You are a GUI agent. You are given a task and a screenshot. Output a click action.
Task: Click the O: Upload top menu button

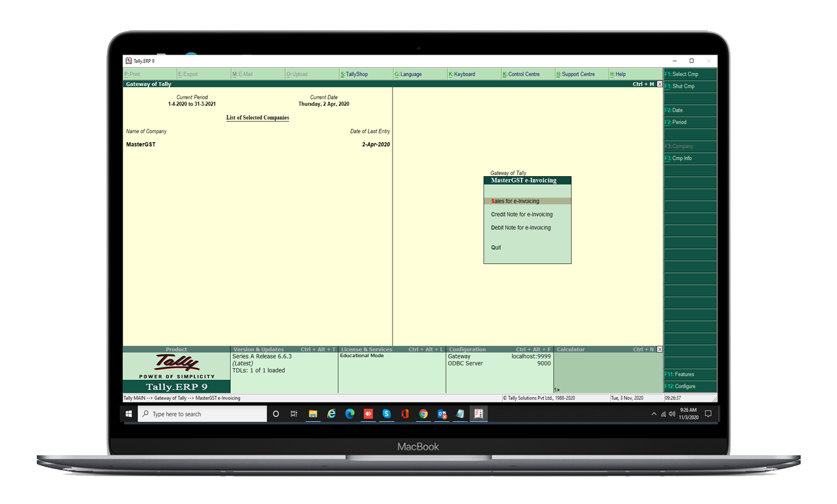(x=312, y=74)
